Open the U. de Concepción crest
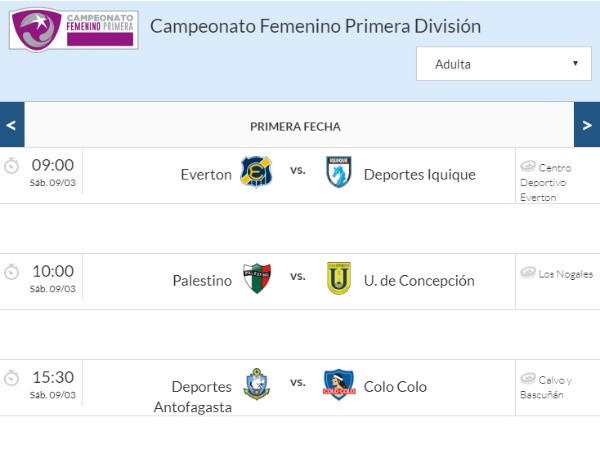The width and height of the screenshot is (600, 462). [x=339, y=278]
